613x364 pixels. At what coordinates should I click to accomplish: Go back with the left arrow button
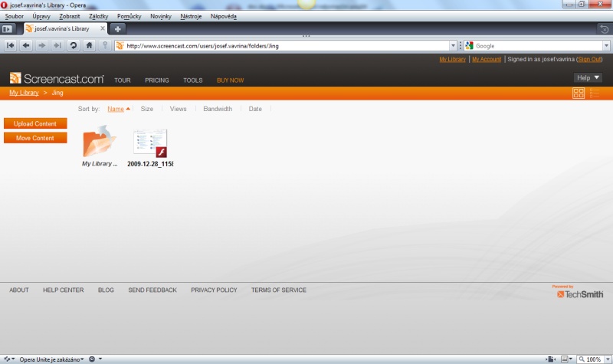click(26, 46)
